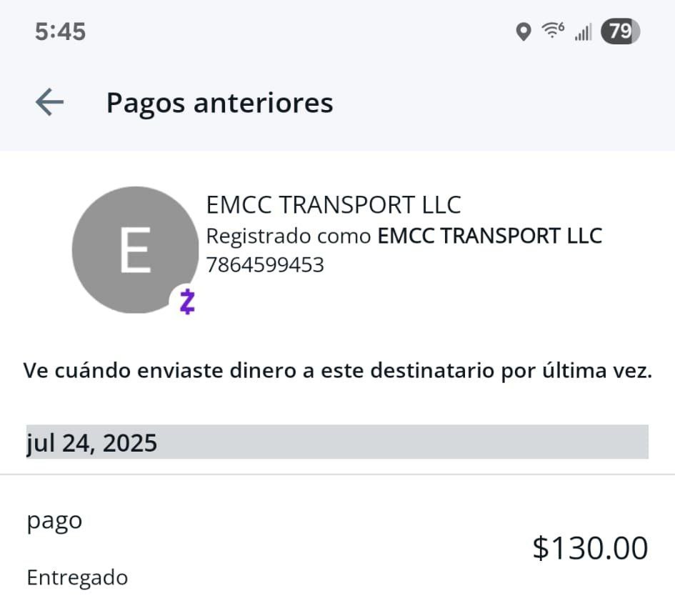The height and width of the screenshot is (616, 675).
Task: Tap the purple Zelle badge
Action: 186,302
